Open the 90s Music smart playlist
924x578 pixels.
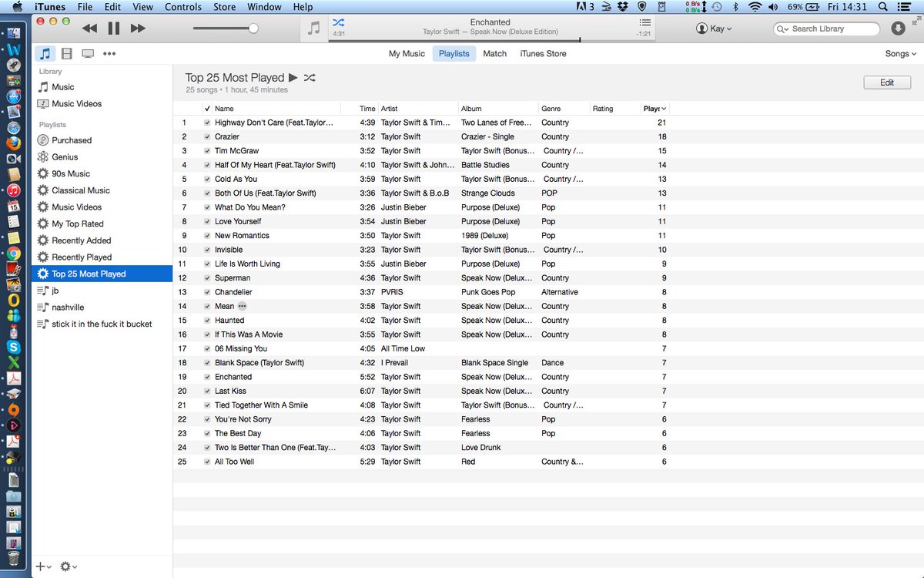(102, 174)
